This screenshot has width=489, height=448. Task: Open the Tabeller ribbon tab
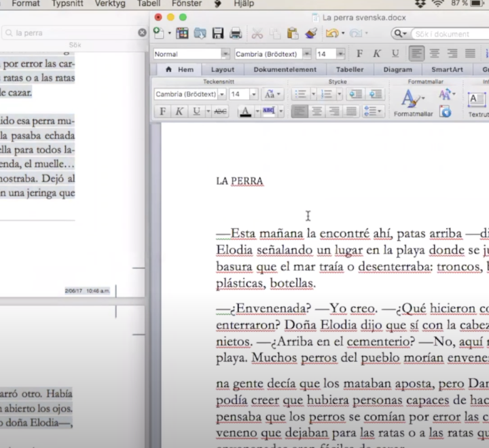pyautogui.click(x=350, y=69)
